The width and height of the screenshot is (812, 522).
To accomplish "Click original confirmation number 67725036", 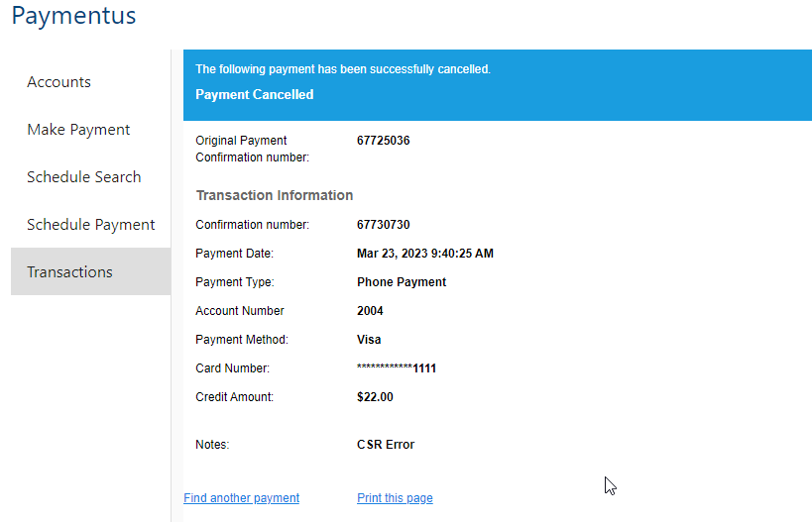I will point(384,141).
